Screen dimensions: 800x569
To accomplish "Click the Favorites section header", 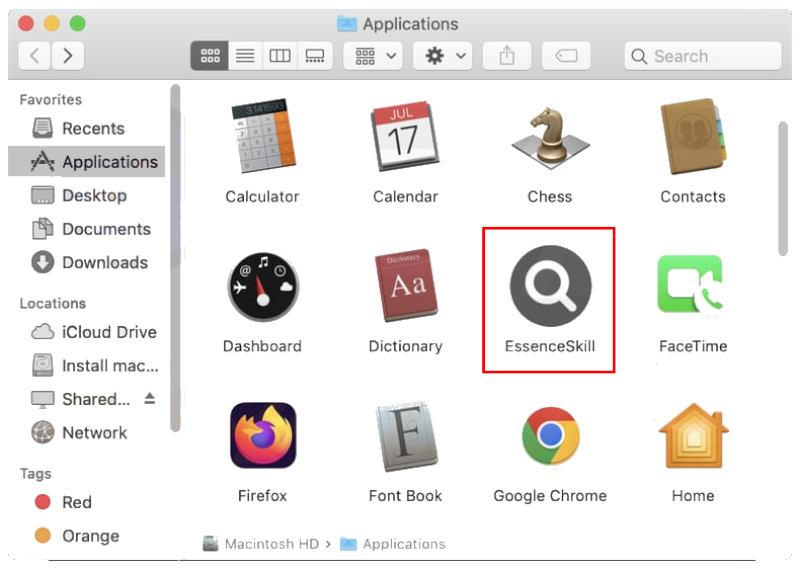I will click(51, 100).
